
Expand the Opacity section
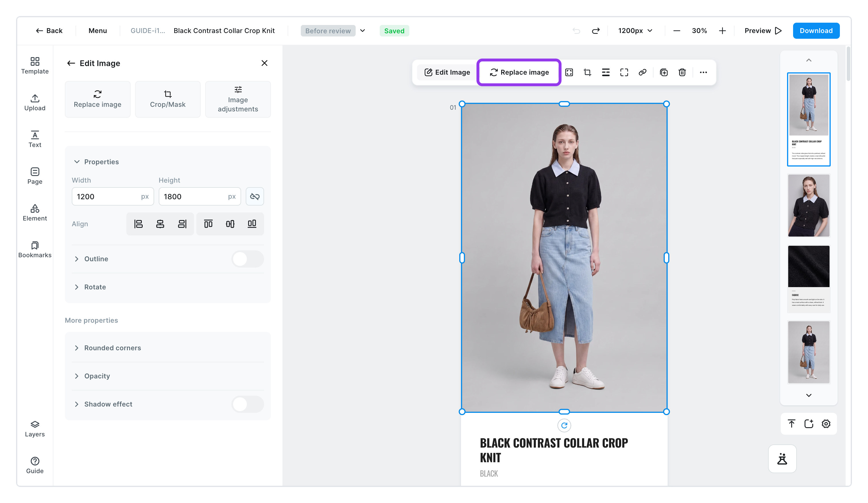coord(167,376)
